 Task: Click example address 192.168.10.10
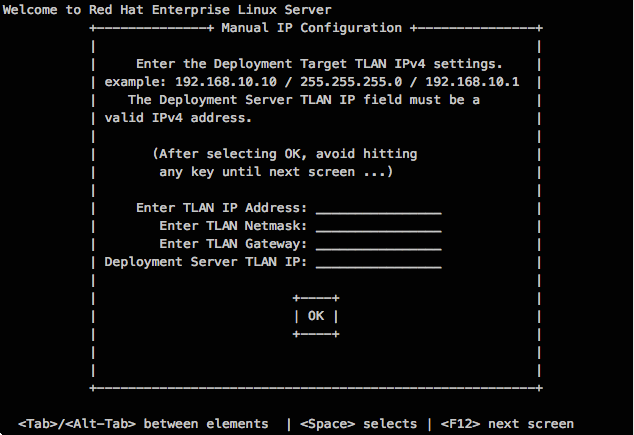coord(226,82)
